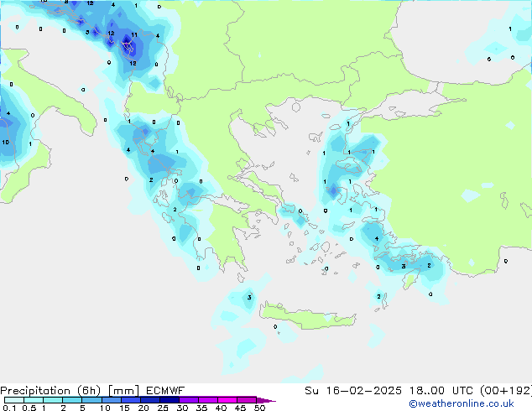Select the Precipitation (6h) [mm] title label

70,390
